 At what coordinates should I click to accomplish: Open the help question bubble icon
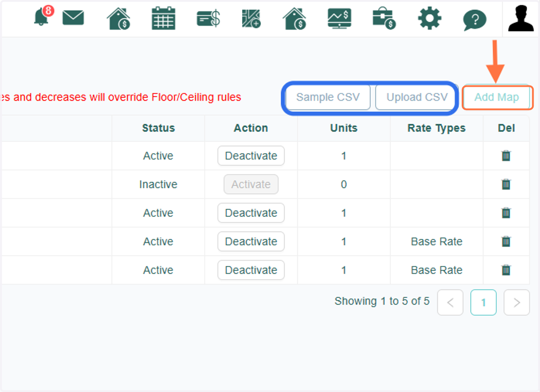pos(475,20)
